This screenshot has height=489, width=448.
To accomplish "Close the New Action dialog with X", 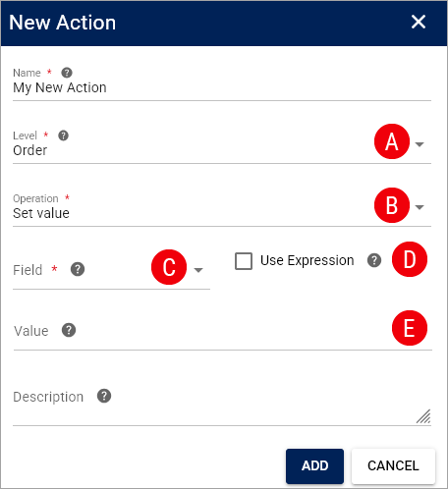I will [419, 22].
